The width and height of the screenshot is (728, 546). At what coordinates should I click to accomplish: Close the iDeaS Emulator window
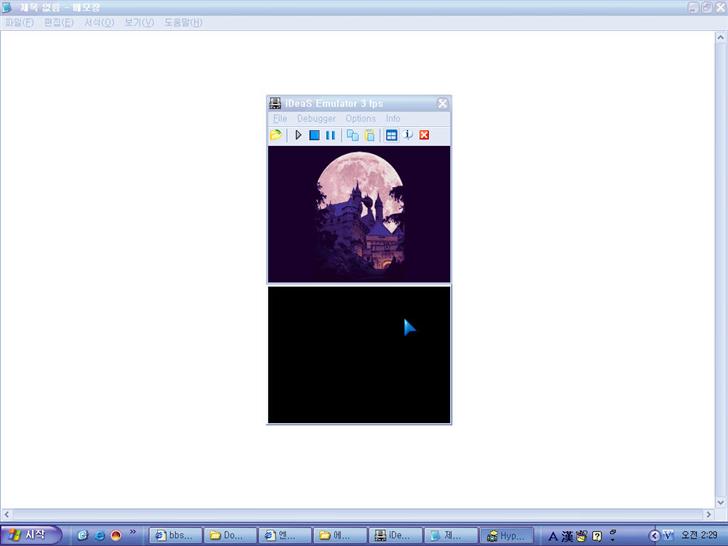442,104
